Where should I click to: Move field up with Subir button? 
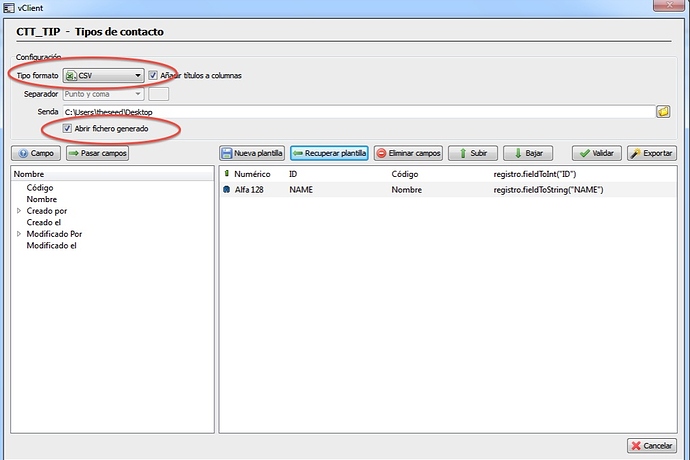(473, 153)
